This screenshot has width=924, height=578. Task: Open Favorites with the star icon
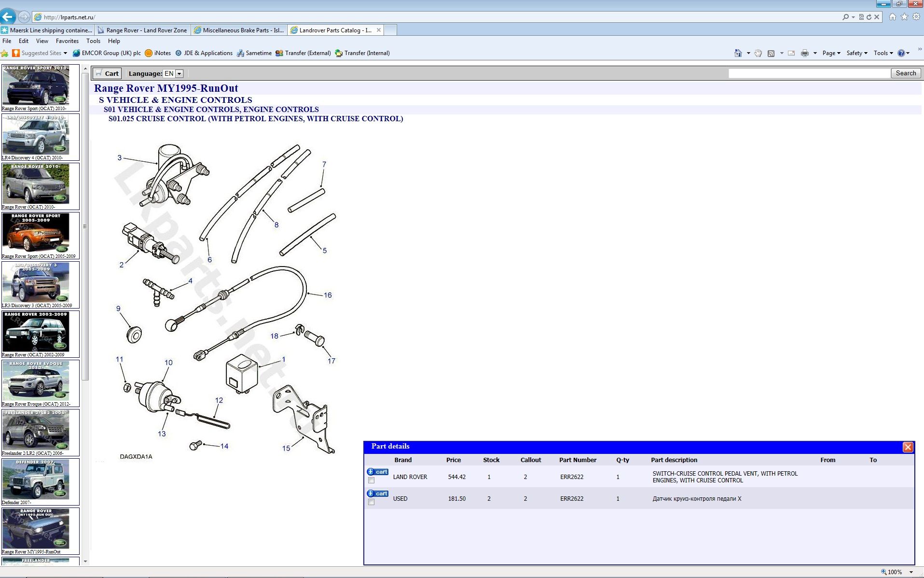click(x=904, y=17)
